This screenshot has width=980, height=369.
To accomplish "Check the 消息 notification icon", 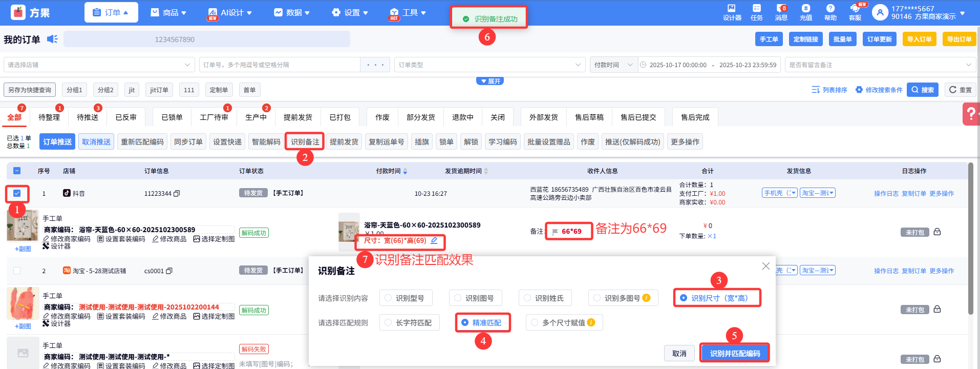I will pyautogui.click(x=781, y=8).
